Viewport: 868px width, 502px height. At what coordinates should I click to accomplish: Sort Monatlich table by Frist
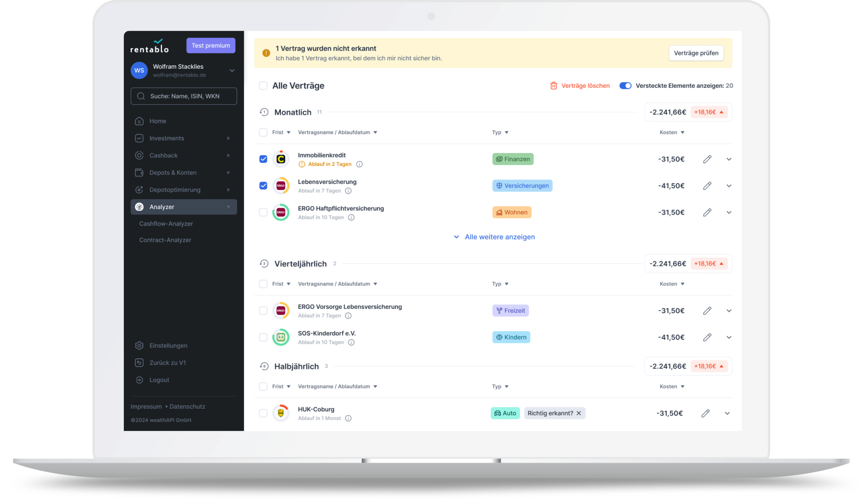[x=281, y=133]
